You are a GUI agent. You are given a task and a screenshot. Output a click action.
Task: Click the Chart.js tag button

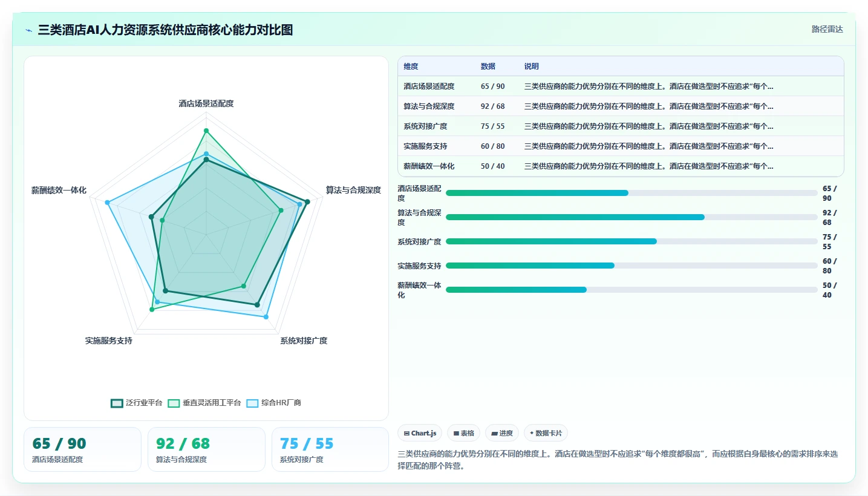[x=420, y=433]
